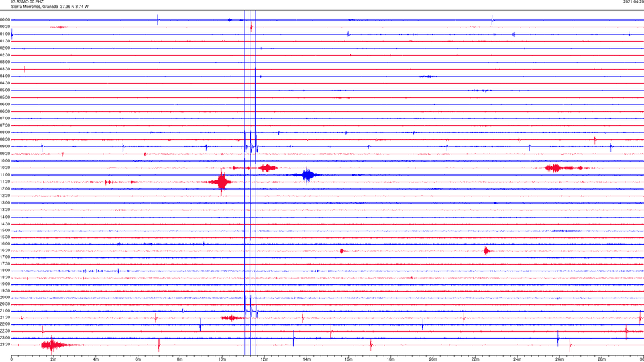Select the 01:00 trace time label
This screenshot has height=362, width=644.
5,34
